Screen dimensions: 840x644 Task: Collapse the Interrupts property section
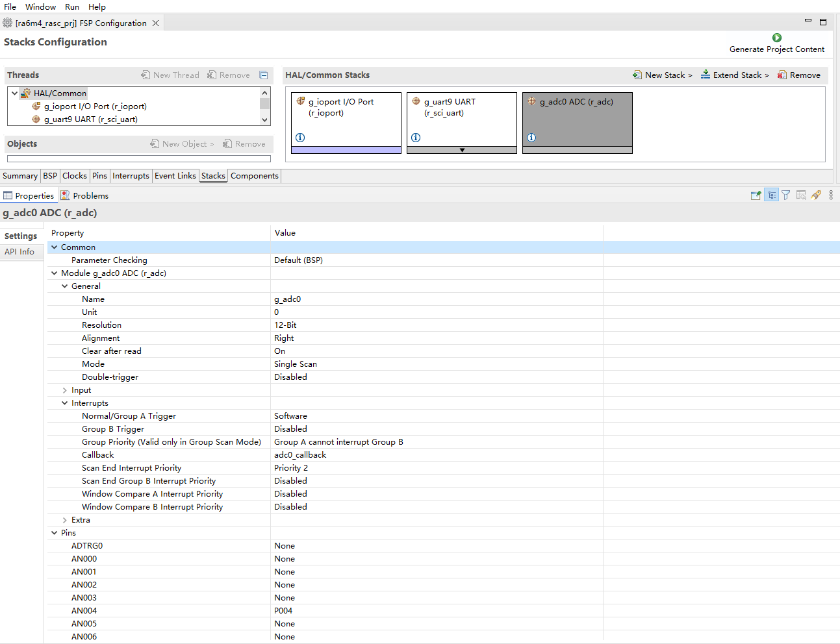click(x=65, y=403)
